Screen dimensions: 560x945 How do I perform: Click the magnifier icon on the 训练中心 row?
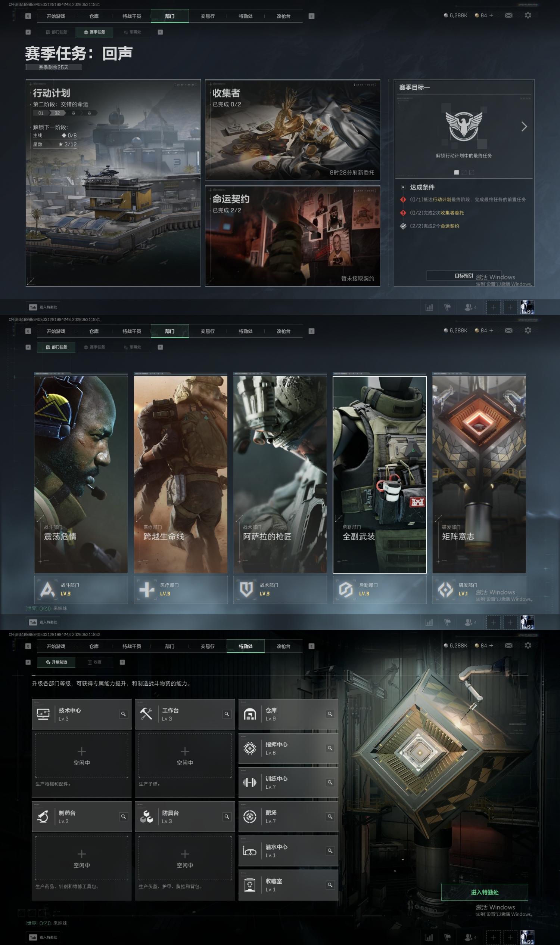click(330, 782)
